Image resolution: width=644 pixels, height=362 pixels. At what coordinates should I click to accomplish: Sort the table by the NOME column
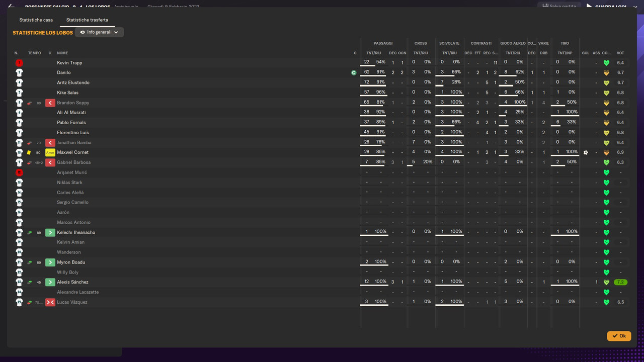[62, 53]
